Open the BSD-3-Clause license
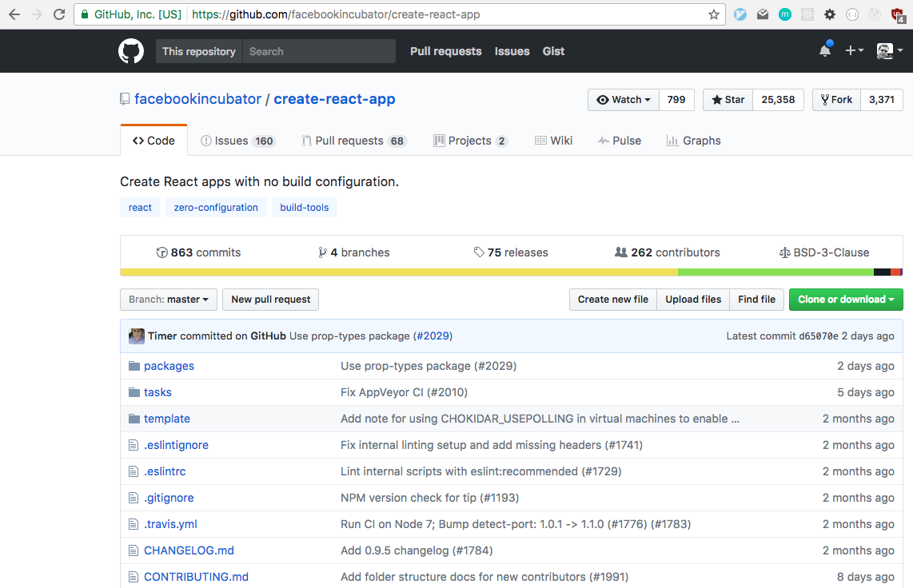Viewport: 913px width, 588px height. tap(824, 252)
